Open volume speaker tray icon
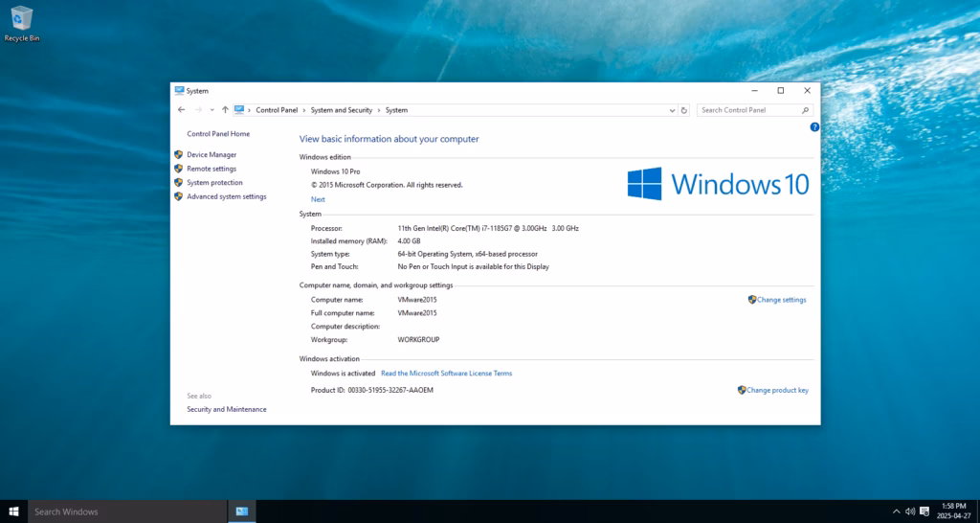Viewport: 980px width, 523px height. [910, 512]
